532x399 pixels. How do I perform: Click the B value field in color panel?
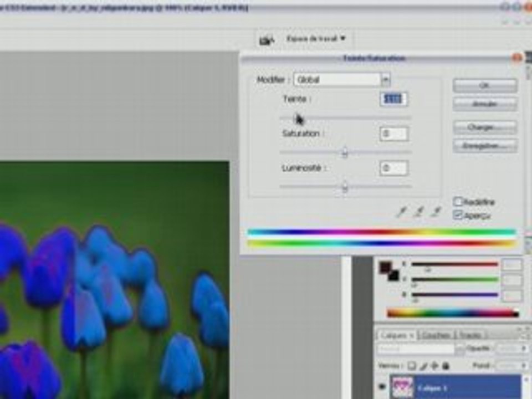[511, 296]
